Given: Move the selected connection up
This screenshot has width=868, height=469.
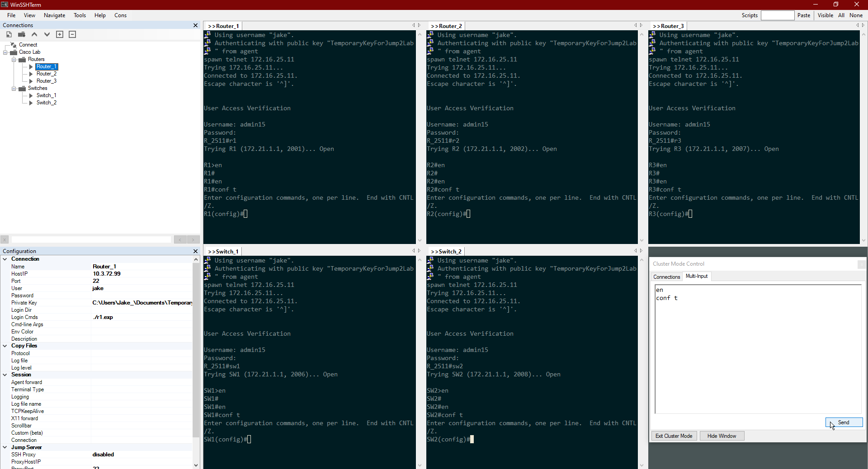Looking at the screenshot, I should tap(34, 34).
